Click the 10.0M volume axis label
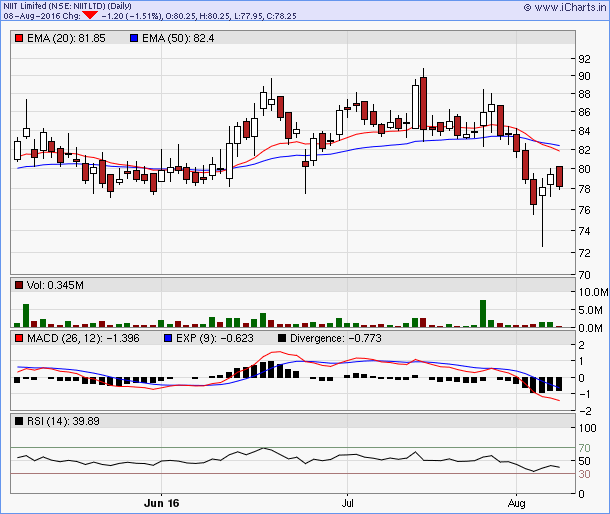The width and height of the screenshot is (610, 514). click(x=593, y=292)
